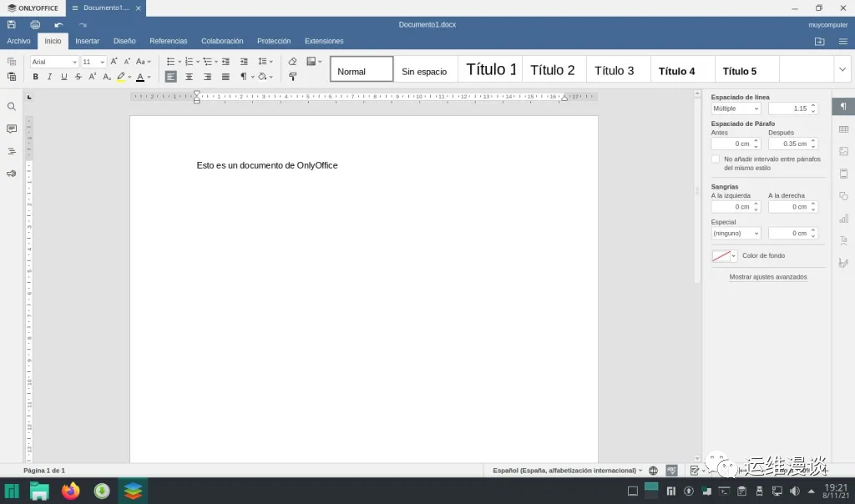Check 'No añadir intervalo entre párrafos' box
The image size is (855, 504).
(x=716, y=159)
